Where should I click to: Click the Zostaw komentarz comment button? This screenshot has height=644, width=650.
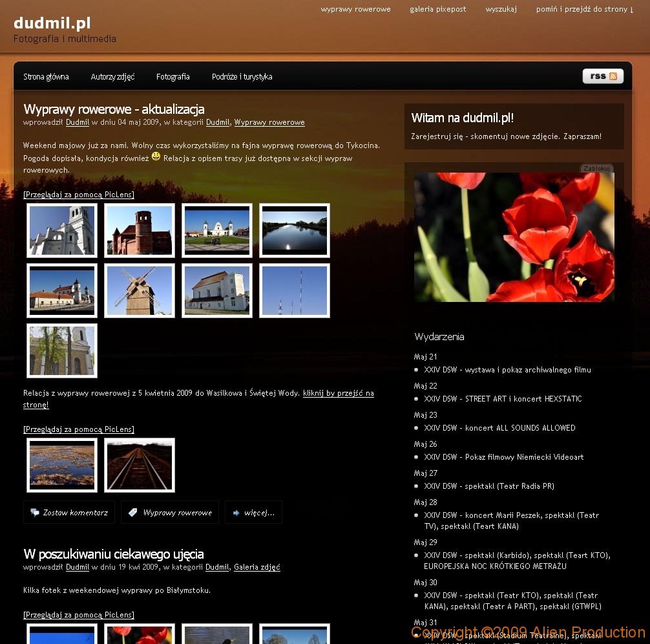pyautogui.click(x=69, y=512)
